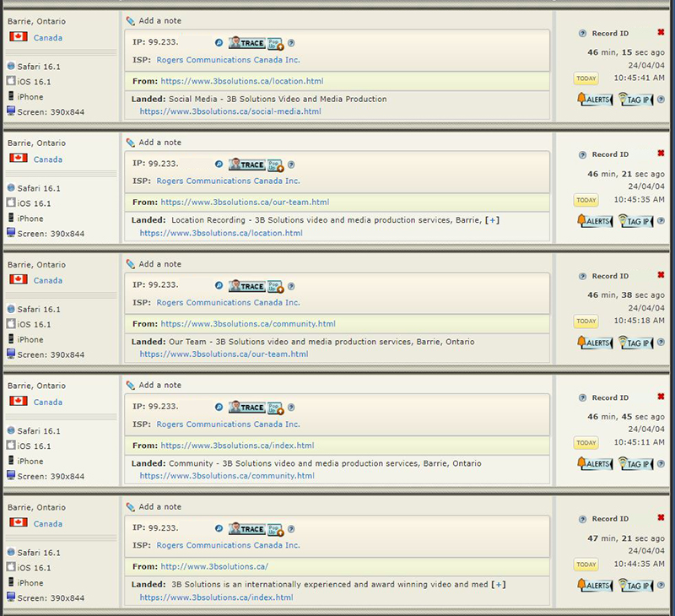Viewport: 675px width, 616px height.
Task: Click From link location.html in first record
Action: point(242,81)
